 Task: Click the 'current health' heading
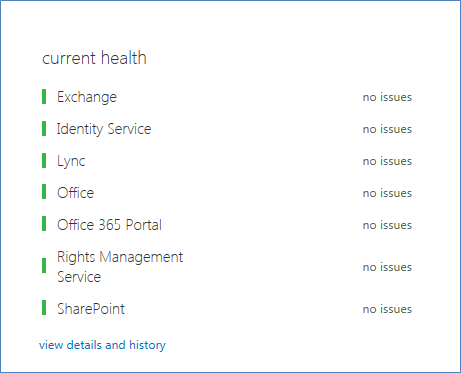(94, 58)
